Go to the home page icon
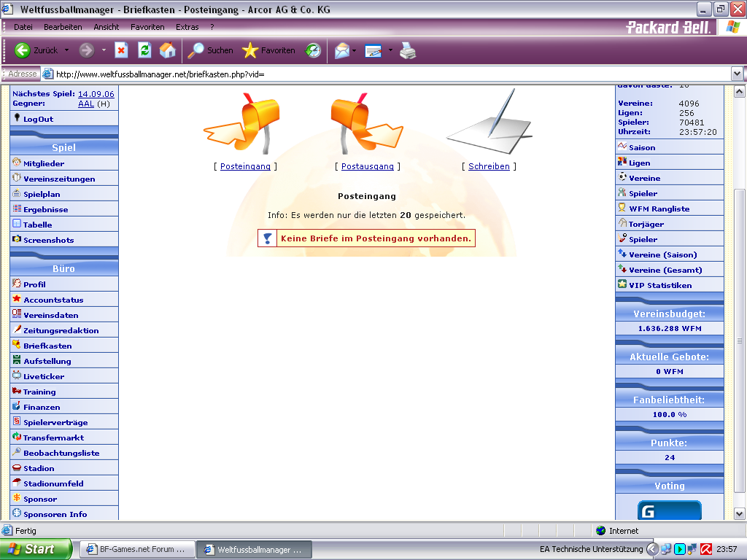Screen dimensions: 747x560 point(167,50)
